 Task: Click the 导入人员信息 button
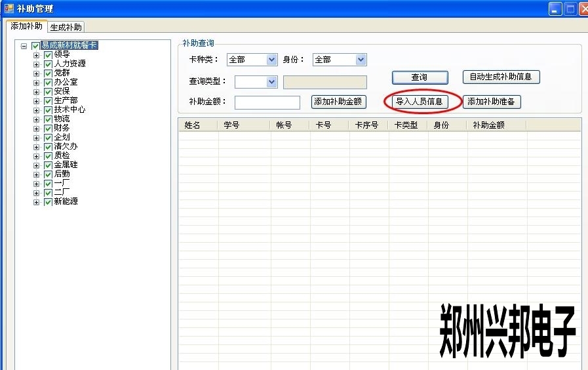(x=420, y=102)
